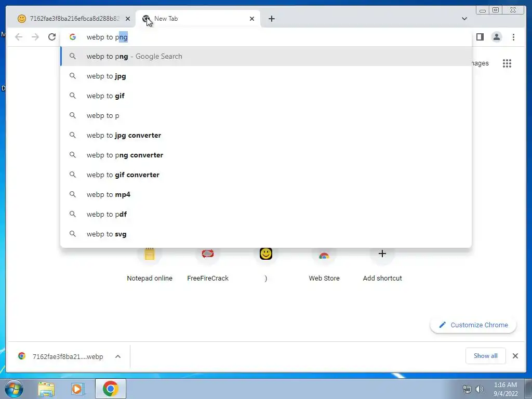Click the search icon beside 'webp to svg'
This screenshot has width=532, height=399.
73,234
